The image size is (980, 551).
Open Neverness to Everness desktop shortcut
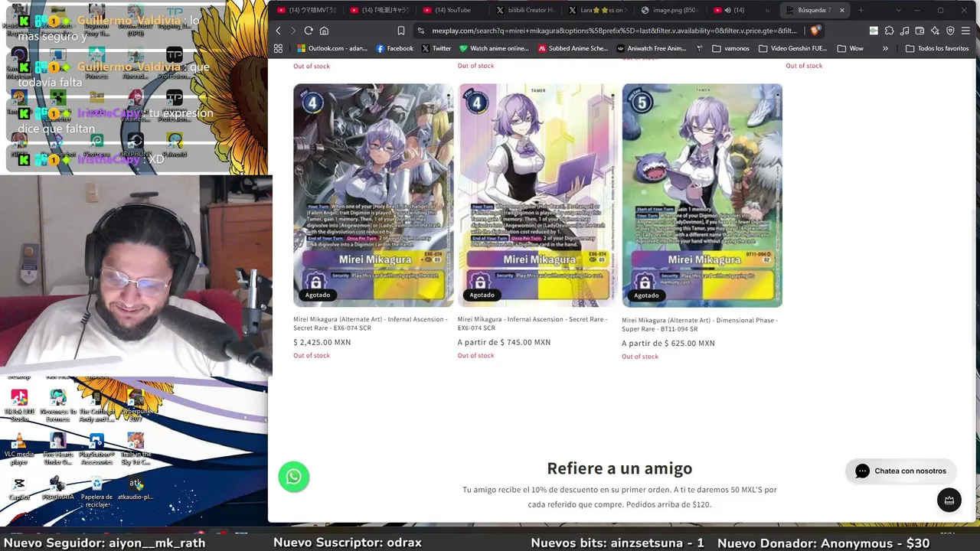tap(58, 406)
